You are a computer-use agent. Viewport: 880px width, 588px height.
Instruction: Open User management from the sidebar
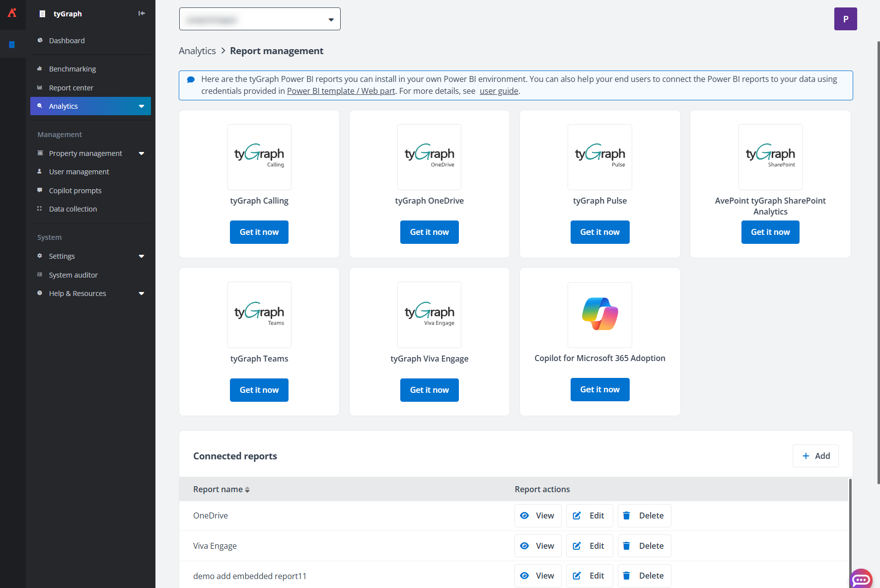pyautogui.click(x=78, y=171)
